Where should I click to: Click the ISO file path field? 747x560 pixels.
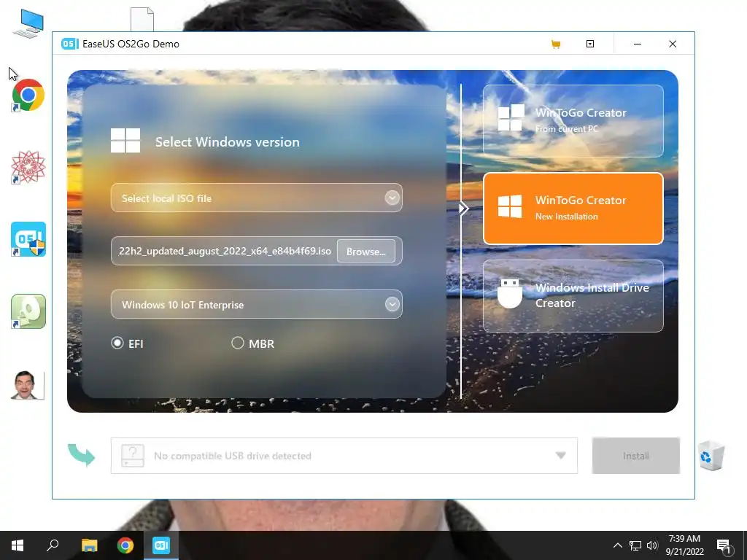pos(225,251)
